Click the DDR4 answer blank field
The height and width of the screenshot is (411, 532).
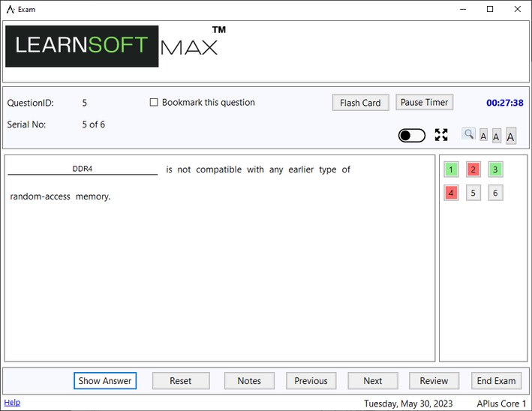(x=83, y=169)
